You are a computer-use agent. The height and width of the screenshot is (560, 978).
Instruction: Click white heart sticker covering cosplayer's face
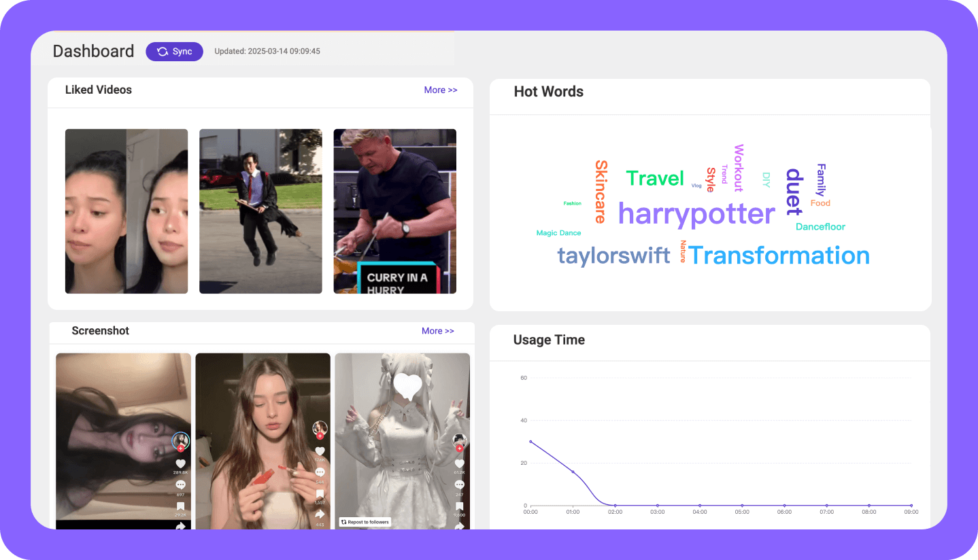[408, 385]
